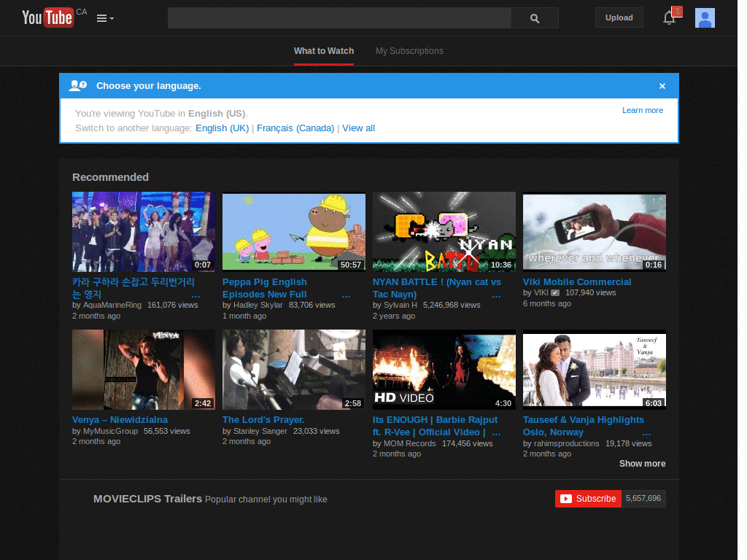Click Show more under Recommended
747x560 pixels.
point(642,463)
